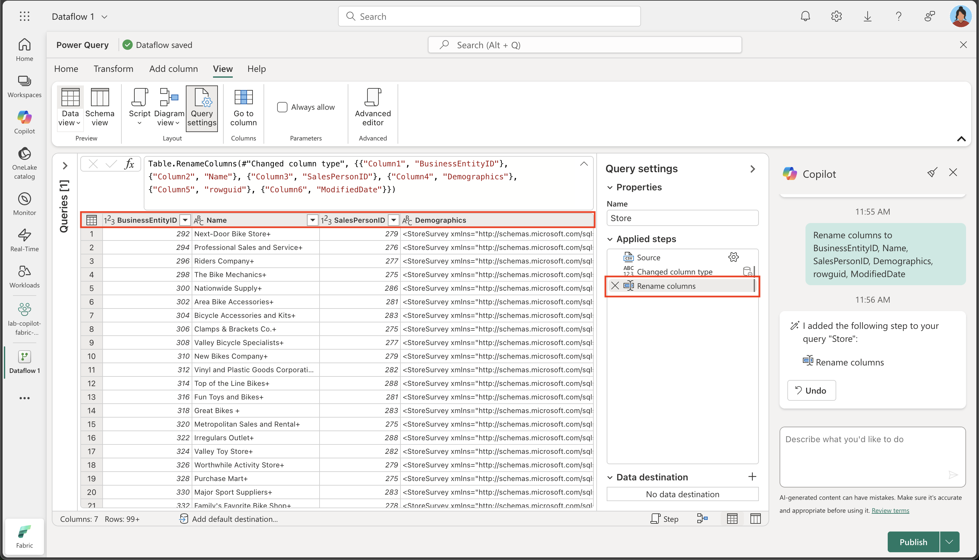Click the fx formula icon
979x560 pixels.
pyautogui.click(x=129, y=164)
